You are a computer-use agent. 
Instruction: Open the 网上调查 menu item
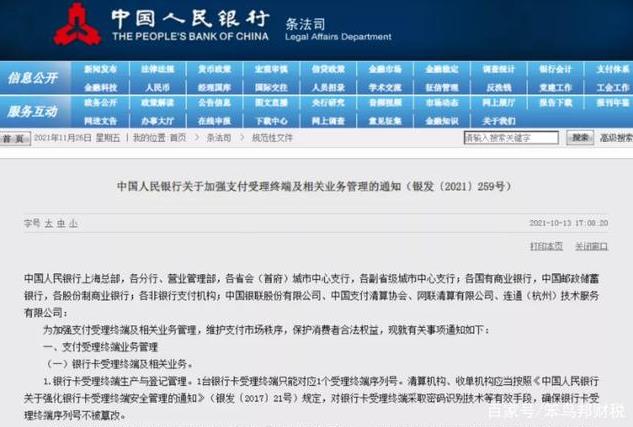click(x=328, y=121)
